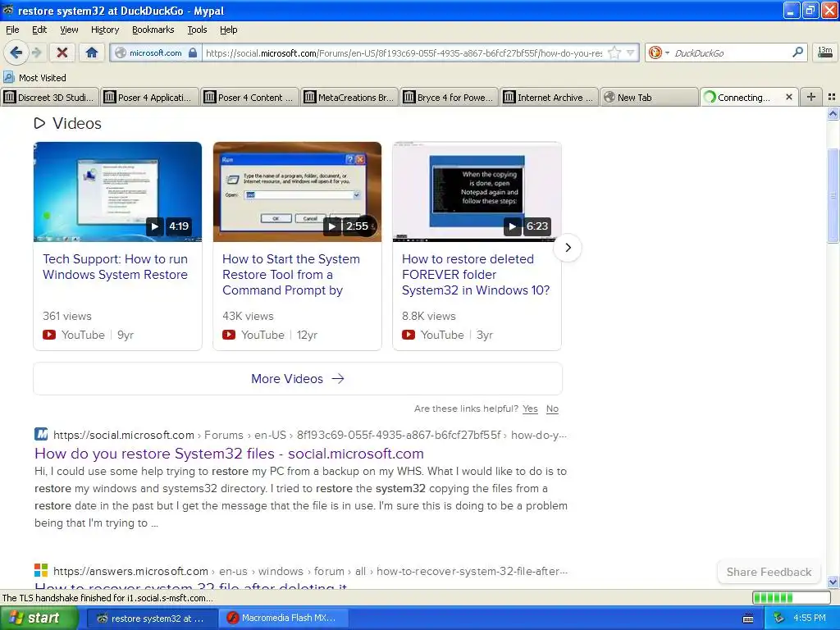This screenshot has height=630, width=840.
Task: Open the Most Visited bookmarks folder
Action: [35, 78]
